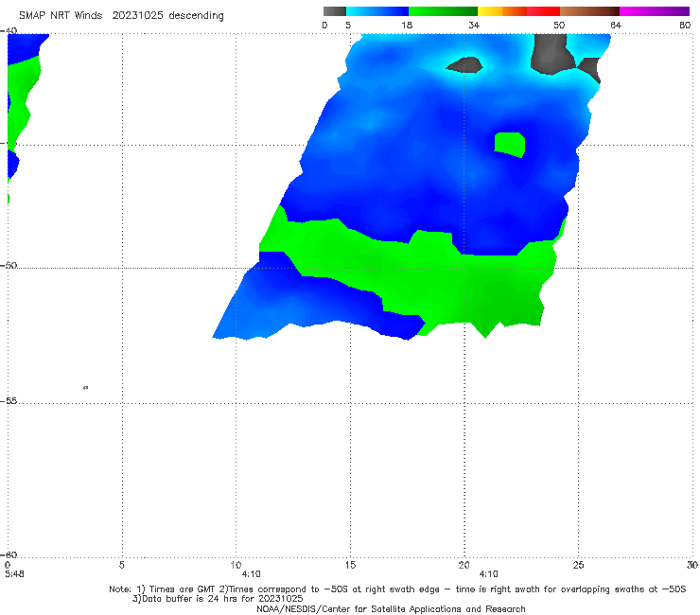Screen dimensions: 700x615
Task: Click the color bar label "50"
Action: tap(559, 25)
